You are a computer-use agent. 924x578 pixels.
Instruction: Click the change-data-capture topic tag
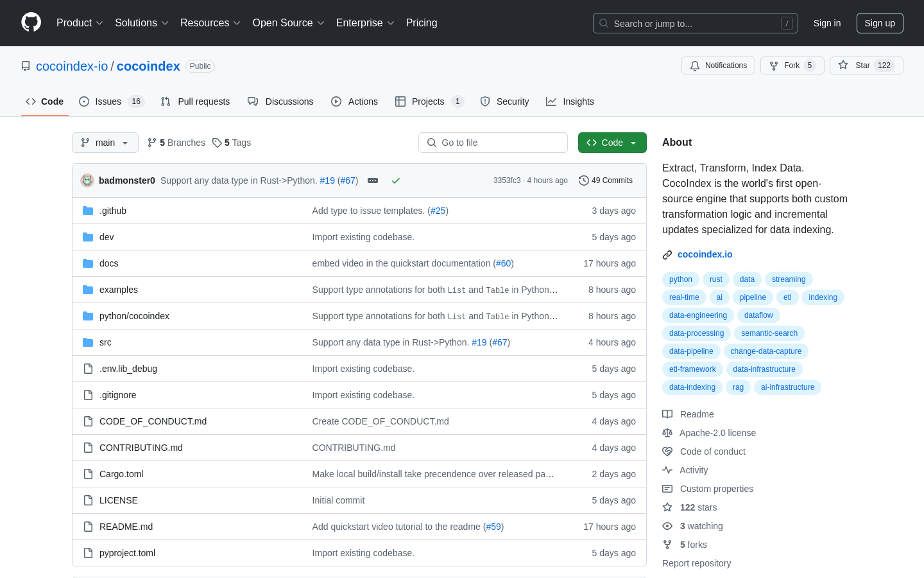(766, 351)
